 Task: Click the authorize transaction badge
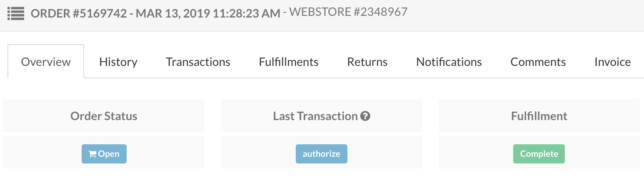(322, 154)
